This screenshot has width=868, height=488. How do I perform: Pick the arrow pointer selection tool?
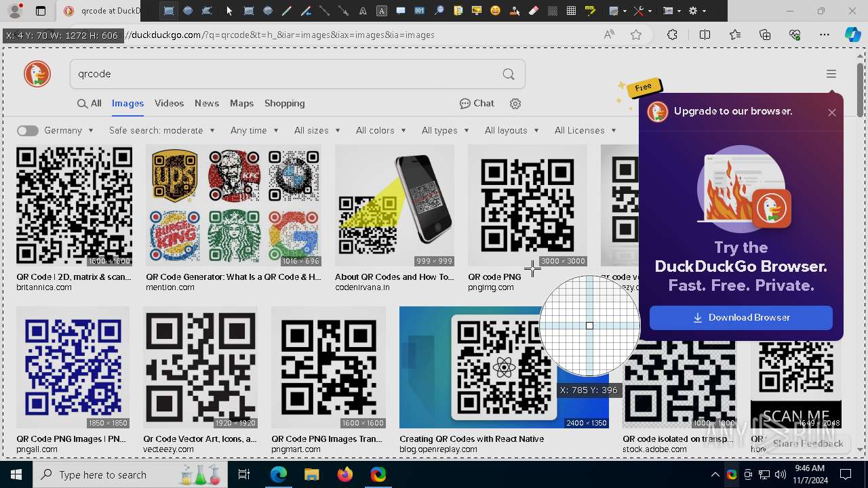(x=229, y=11)
